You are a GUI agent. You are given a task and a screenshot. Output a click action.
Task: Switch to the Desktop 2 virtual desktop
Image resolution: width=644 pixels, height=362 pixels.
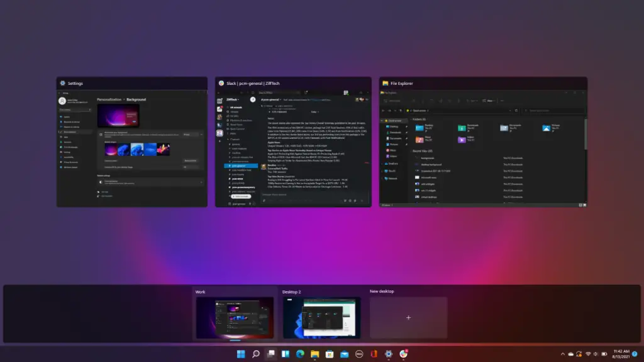(x=322, y=317)
